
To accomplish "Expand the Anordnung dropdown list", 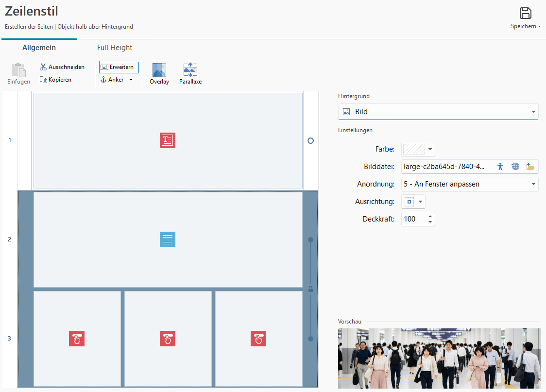I will click(x=470, y=184).
